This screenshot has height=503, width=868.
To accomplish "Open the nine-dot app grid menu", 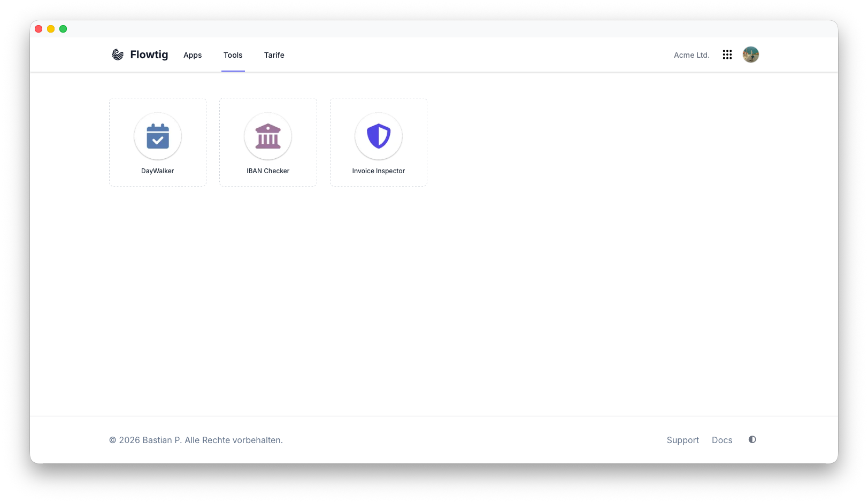I will pyautogui.click(x=727, y=55).
